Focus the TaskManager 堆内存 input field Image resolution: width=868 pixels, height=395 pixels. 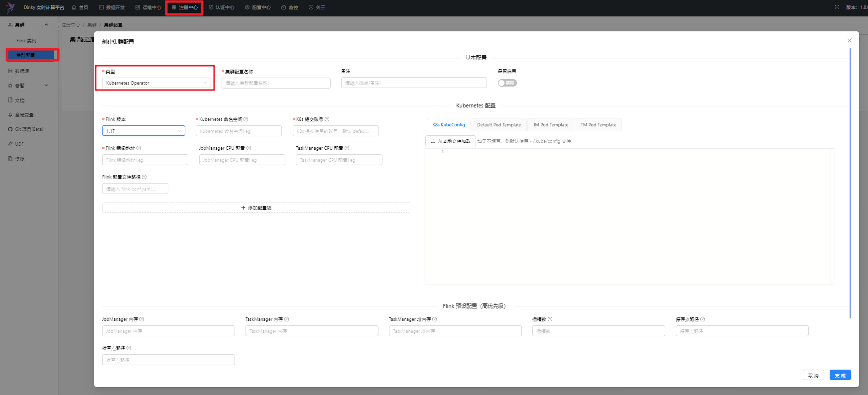[455, 331]
